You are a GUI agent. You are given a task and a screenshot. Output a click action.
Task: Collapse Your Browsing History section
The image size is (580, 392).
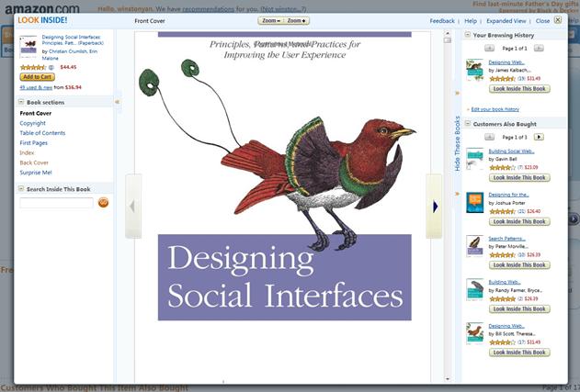click(467, 35)
